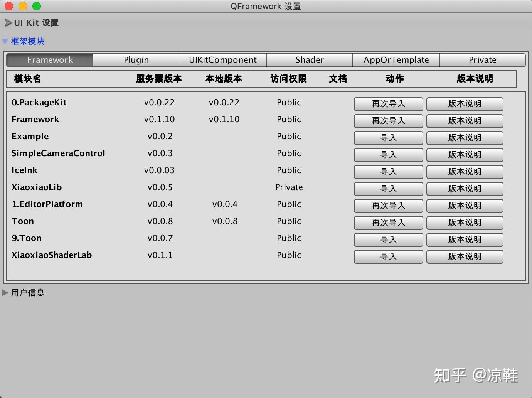532x398 pixels.
Task: Import the XiaoxiaoShaderLab module
Action: click(388, 256)
